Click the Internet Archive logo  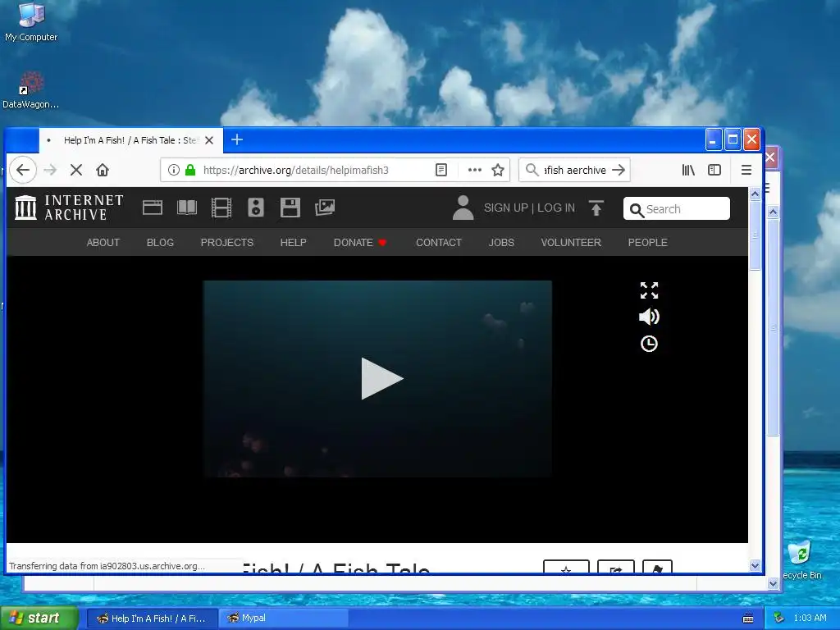[69, 208]
